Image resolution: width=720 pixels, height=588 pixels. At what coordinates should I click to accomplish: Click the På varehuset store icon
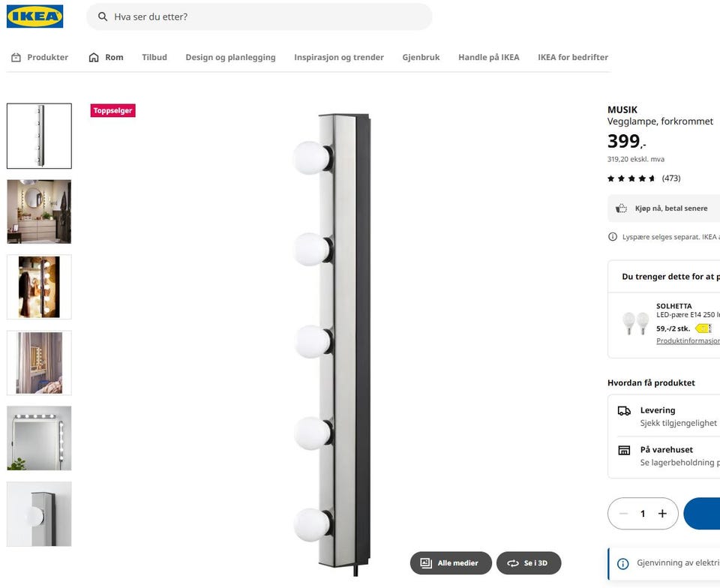pyautogui.click(x=624, y=450)
